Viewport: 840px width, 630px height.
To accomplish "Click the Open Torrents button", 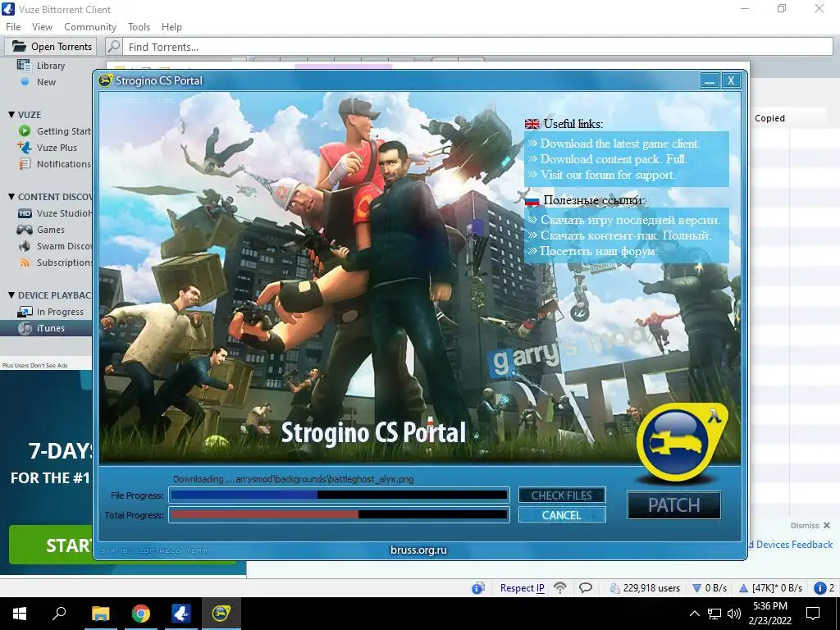I will pyautogui.click(x=51, y=47).
